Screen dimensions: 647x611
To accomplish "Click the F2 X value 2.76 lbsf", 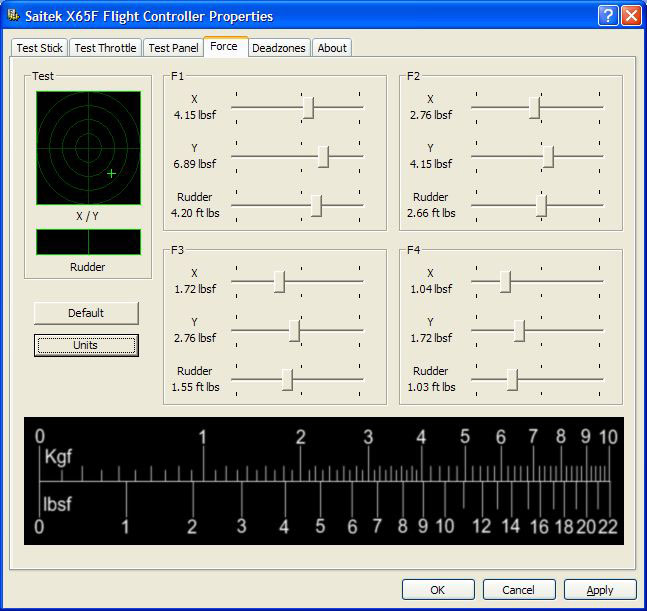I will point(431,115).
